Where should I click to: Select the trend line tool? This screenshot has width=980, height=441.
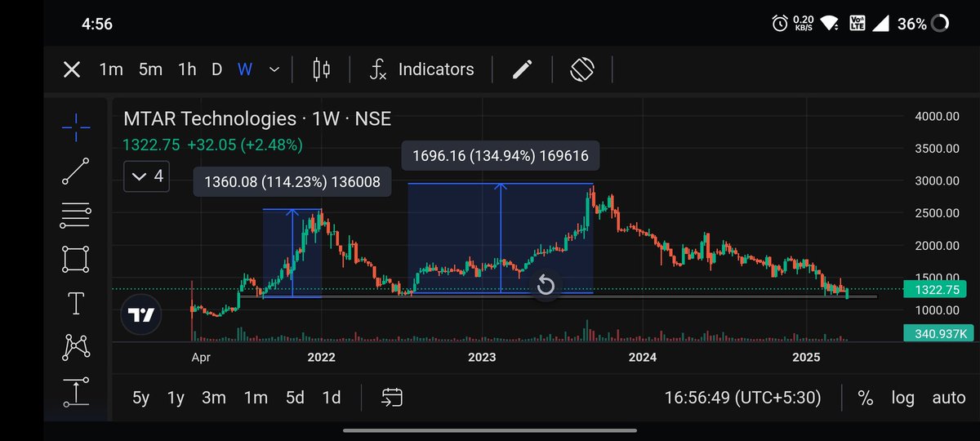click(76, 171)
